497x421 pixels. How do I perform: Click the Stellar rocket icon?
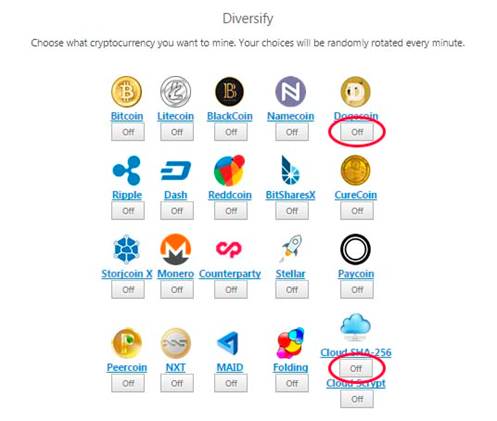coord(291,249)
